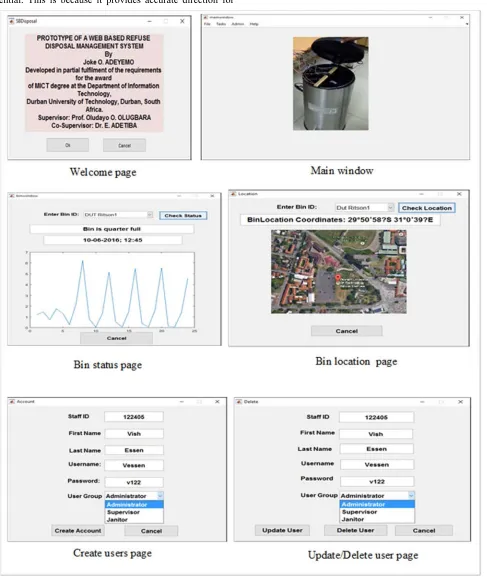Toggle User Group dropdown arrow in Account window
Image resolution: width=487 pixels, height=582 pixels.
[x=160, y=496]
